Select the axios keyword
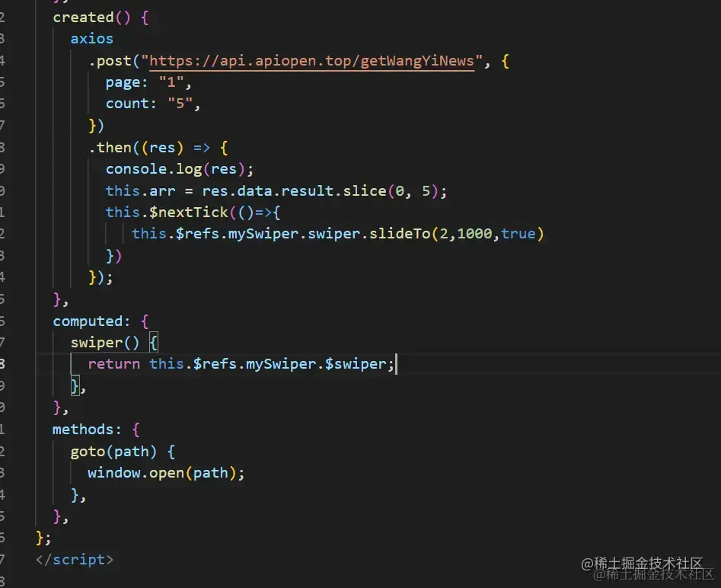 click(91, 39)
